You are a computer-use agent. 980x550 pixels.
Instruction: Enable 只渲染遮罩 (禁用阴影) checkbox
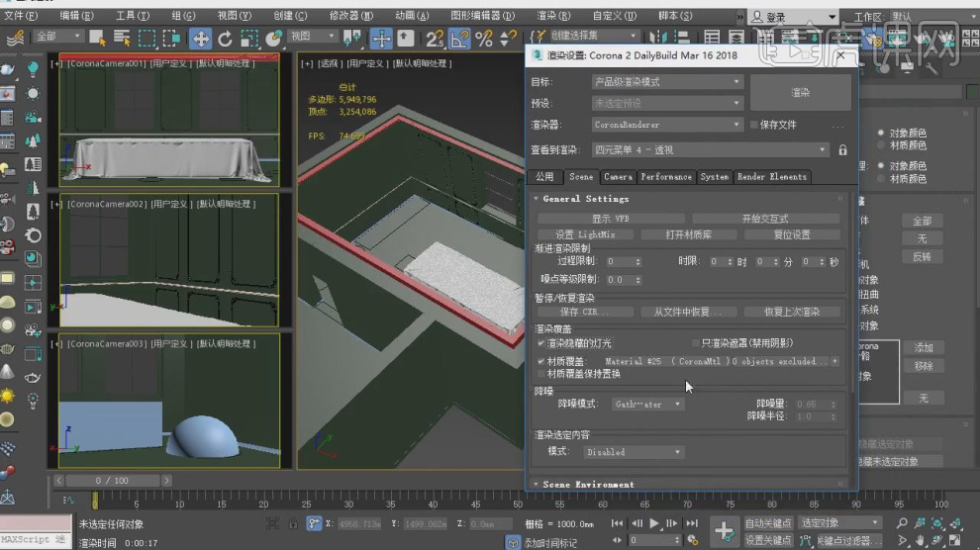tap(695, 343)
